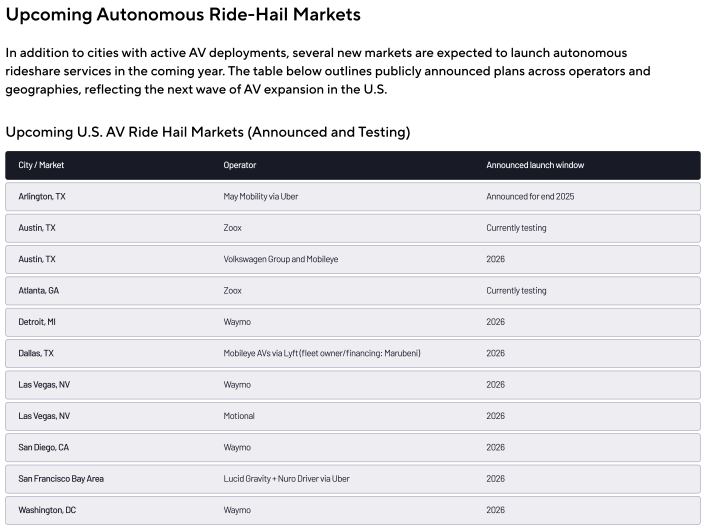707x530 pixels.
Task: Select the Announced for end 2025 cell
Action: pyautogui.click(x=530, y=197)
